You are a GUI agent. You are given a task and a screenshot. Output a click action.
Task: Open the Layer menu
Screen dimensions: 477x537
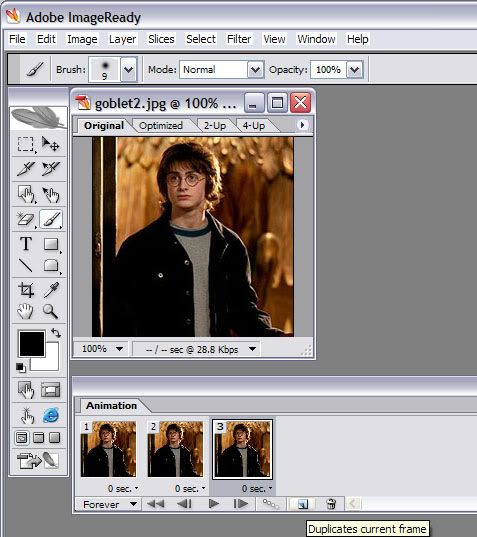[122, 39]
